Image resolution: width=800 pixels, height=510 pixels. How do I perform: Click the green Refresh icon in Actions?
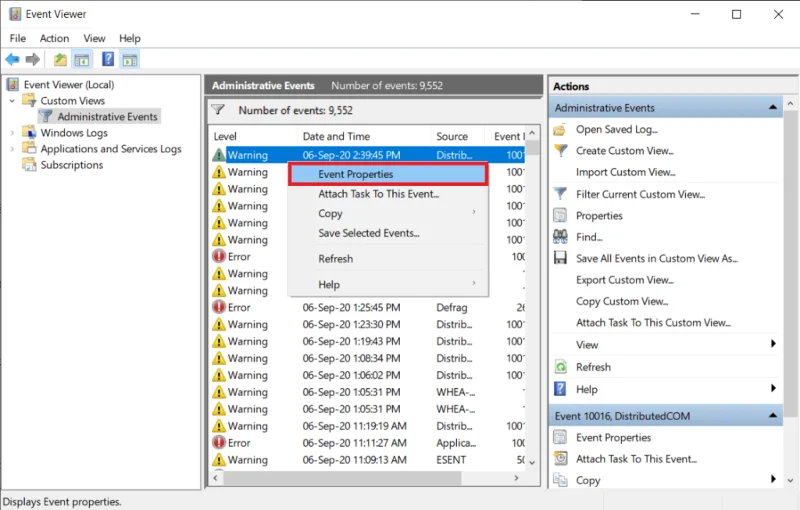click(x=560, y=367)
